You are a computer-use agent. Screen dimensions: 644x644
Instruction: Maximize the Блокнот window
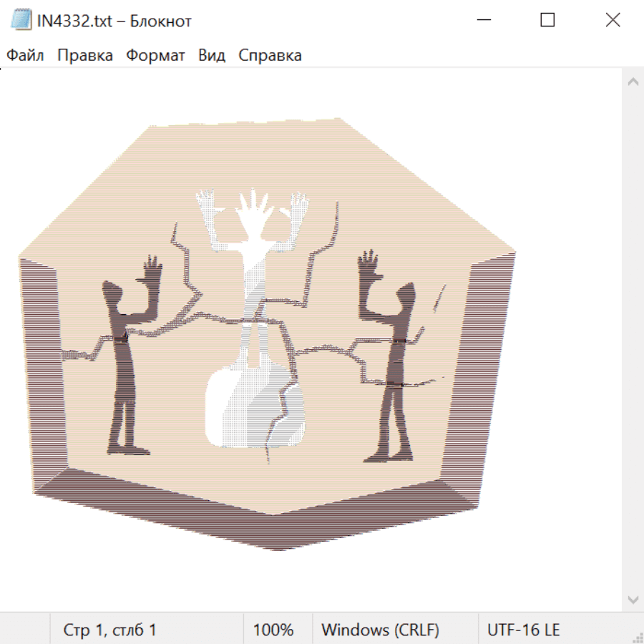(x=547, y=20)
